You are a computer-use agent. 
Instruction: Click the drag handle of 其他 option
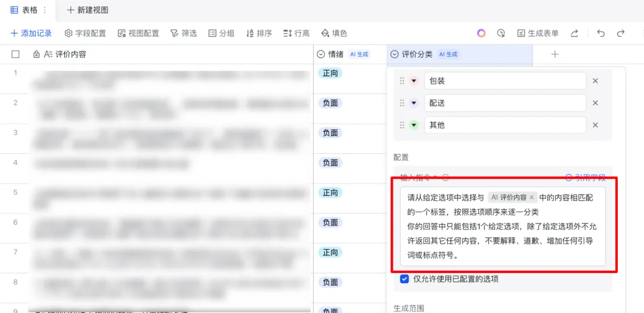(402, 125)
